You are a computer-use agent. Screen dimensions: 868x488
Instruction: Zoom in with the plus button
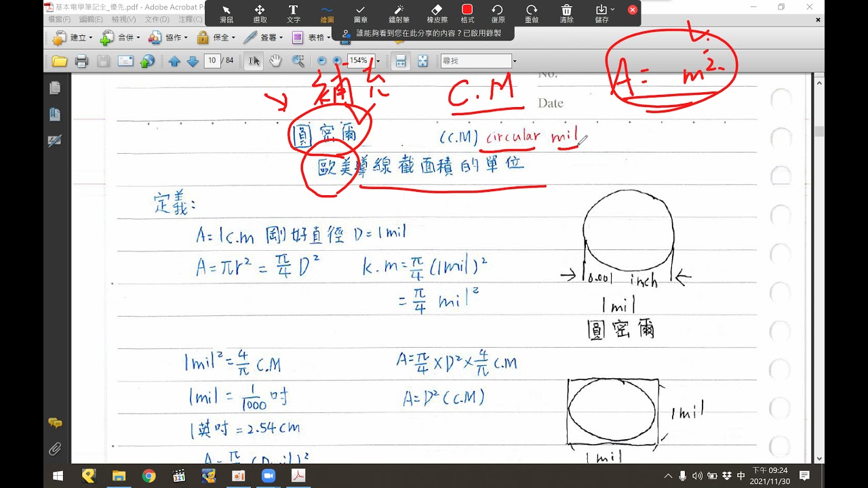point(337,61)
